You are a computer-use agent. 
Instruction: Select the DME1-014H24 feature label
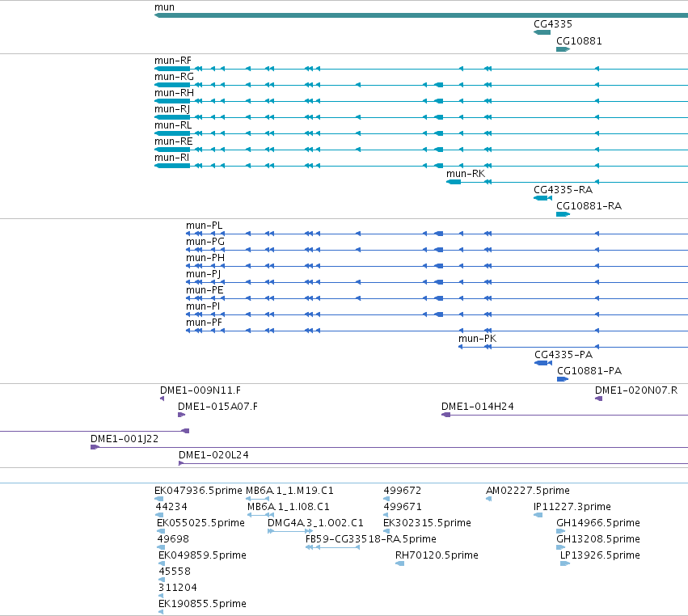[x=477, y=407]
